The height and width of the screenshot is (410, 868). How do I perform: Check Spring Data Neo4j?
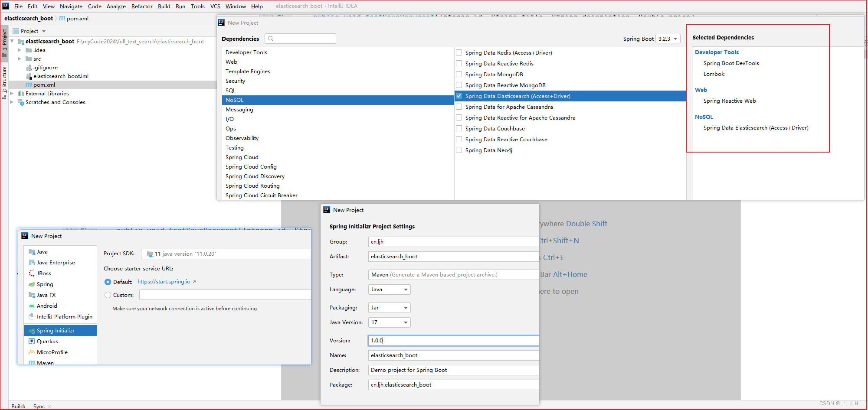click(x=459, y=150)
